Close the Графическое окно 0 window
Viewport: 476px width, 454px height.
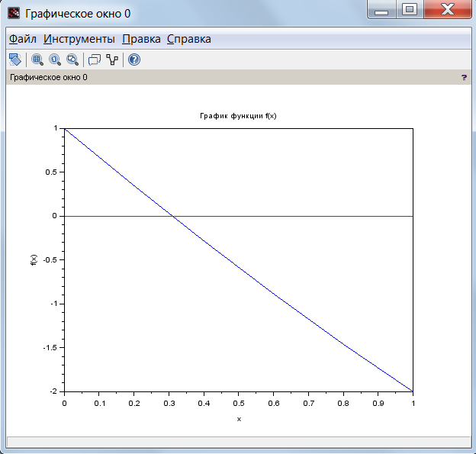click(448, 10)
